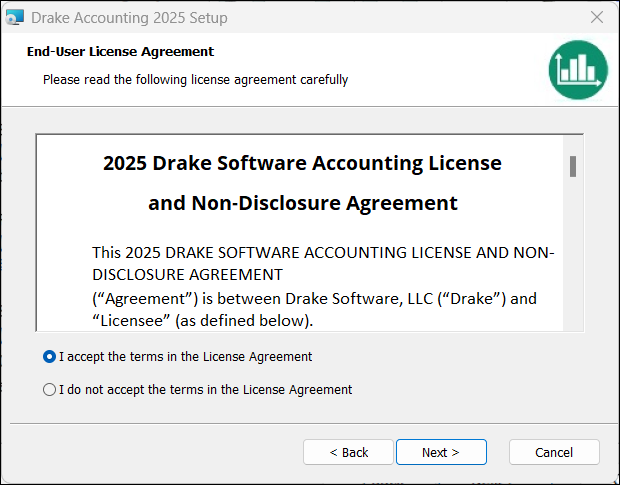Click the green Drake Accounting chart logo

578,70
